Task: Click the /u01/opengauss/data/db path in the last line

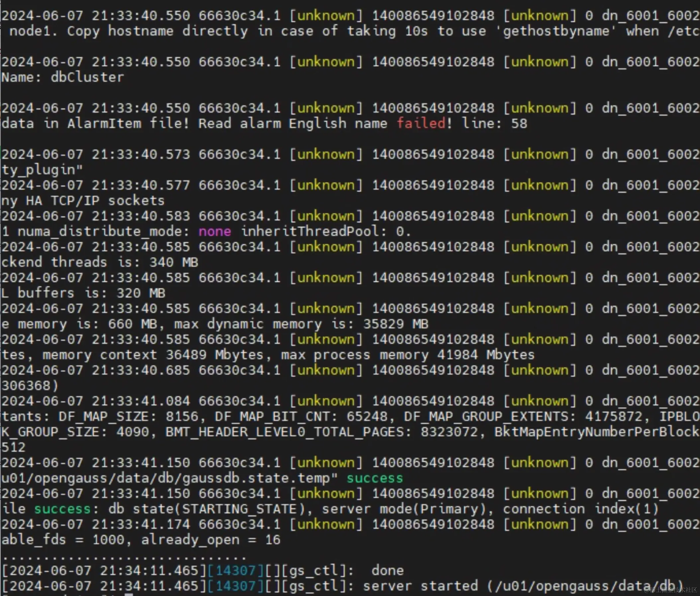Action: tap(584, 586)
